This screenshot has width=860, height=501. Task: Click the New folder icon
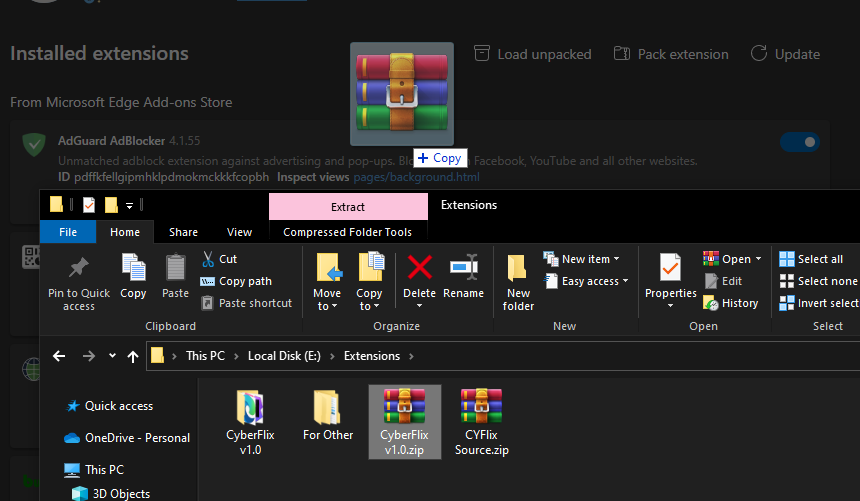pos(517,268)
